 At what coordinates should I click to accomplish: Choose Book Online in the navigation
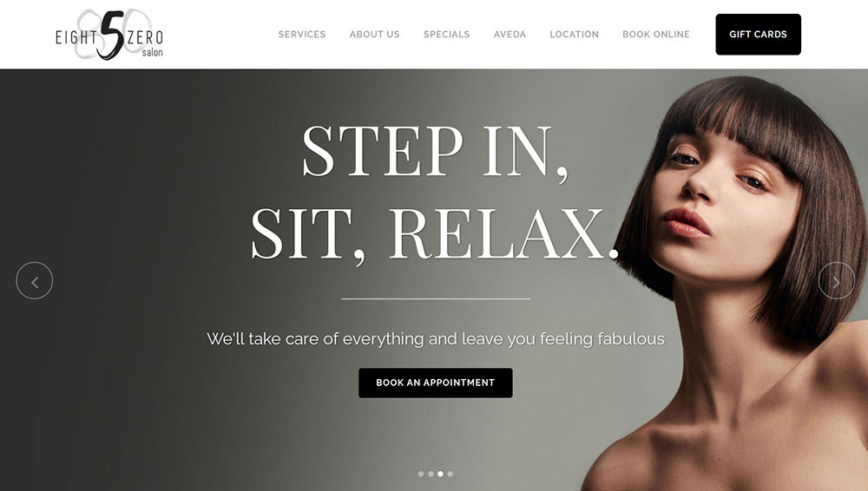pyautogui.click(x=656, y=35)
